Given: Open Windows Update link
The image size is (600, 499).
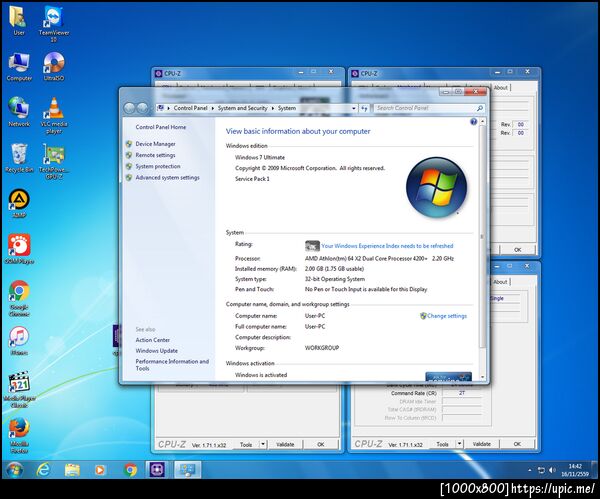Looking at the screenshot, I should pyautogui.click(x=157, y=351).
